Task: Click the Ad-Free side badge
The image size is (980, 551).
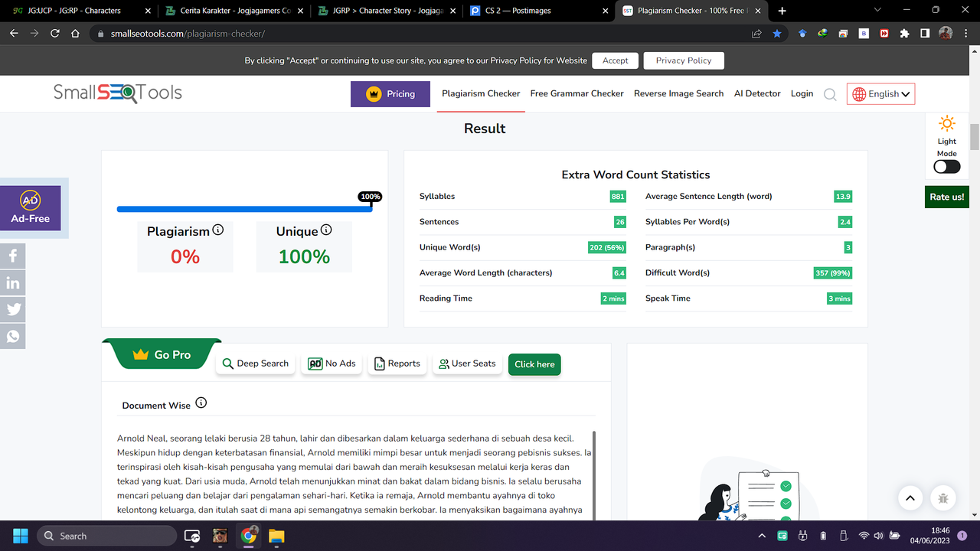Action: point(31,208)
